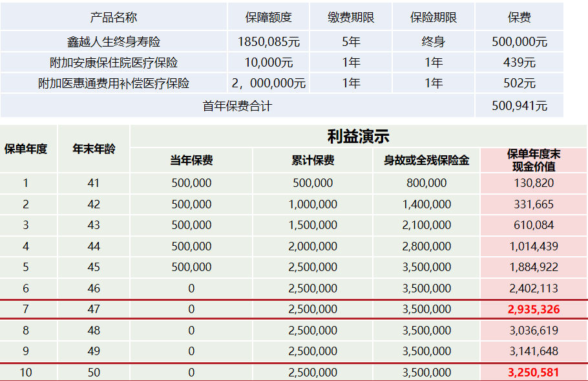Select the 保障额度 column header

click(x=268, y=17)
